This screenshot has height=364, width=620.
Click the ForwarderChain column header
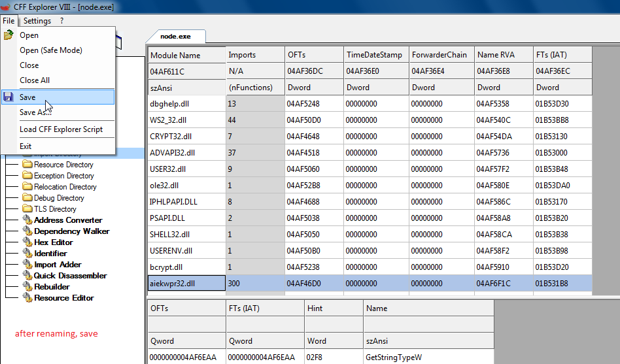pos(441,55)
